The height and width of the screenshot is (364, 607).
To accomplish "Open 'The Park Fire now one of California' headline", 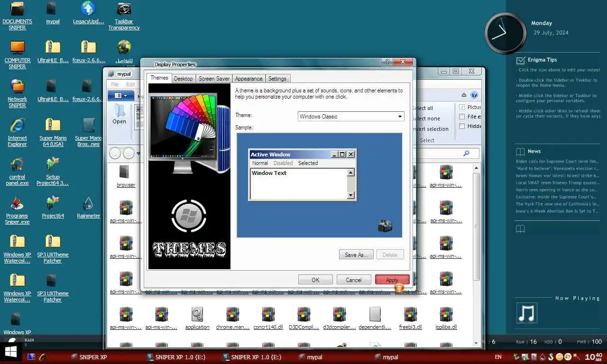I will (558, 204).
